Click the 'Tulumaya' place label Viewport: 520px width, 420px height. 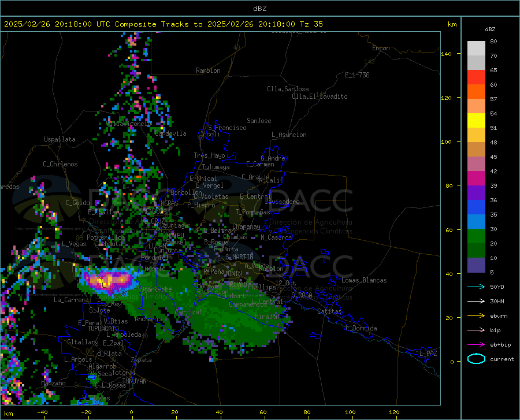point(216,167)
